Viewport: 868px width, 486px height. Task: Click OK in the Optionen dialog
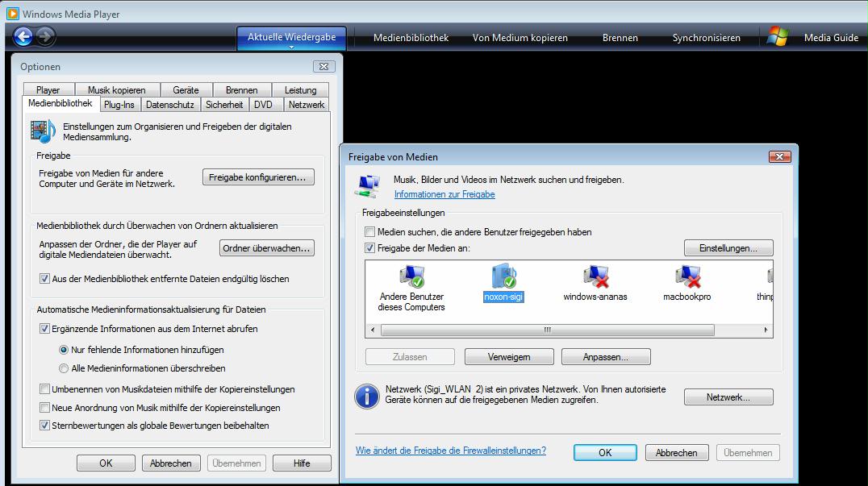pos(106,463)
